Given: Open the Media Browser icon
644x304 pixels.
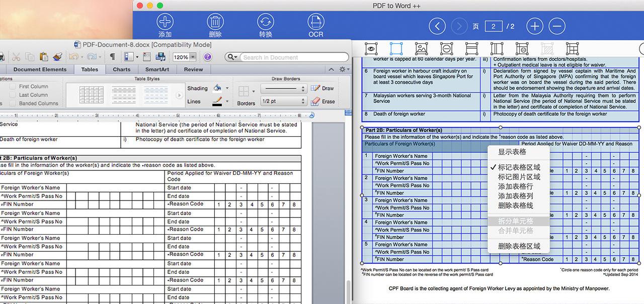Looking at the screenshot, I should click(161, 57).
